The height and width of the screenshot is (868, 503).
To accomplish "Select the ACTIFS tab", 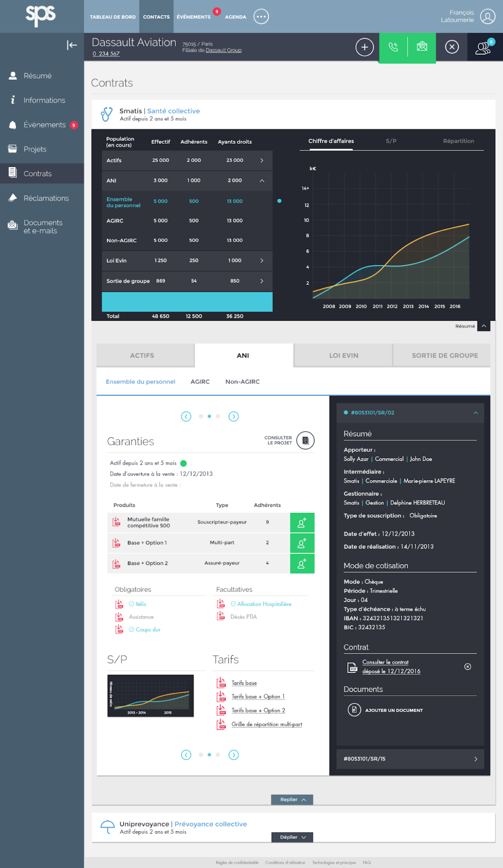I will tap(145, 355).
